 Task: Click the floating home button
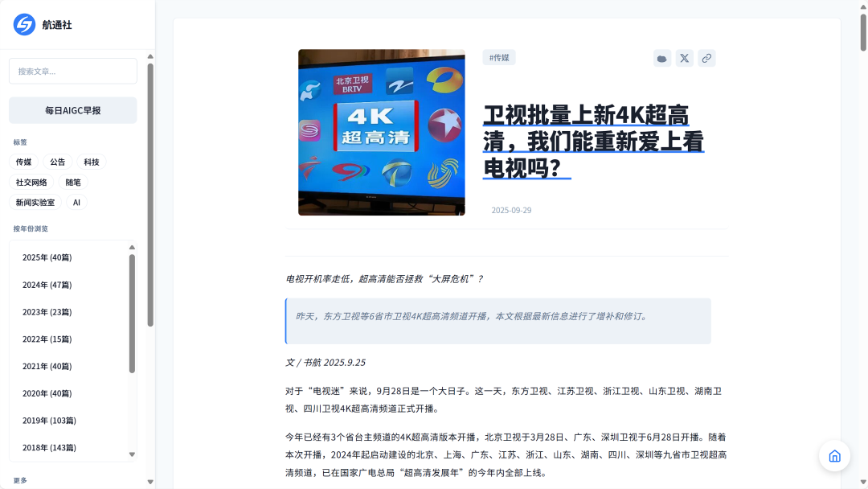point(834,456)
